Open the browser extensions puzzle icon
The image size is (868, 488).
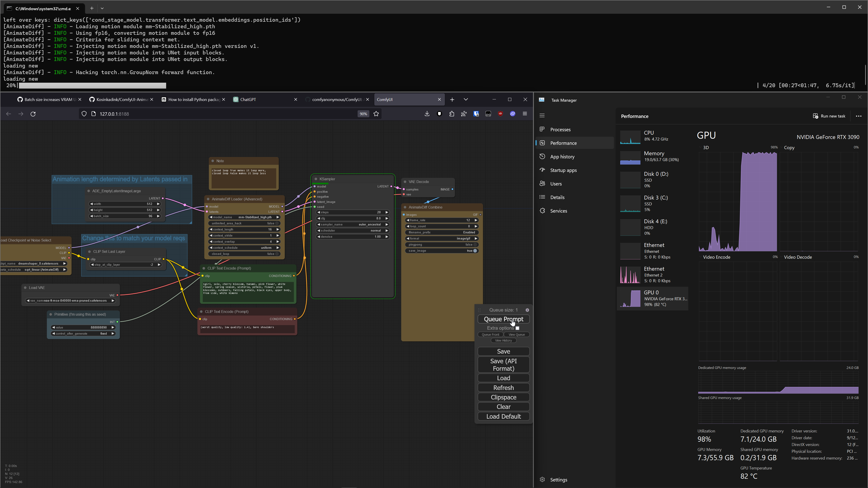coord(452,114)
